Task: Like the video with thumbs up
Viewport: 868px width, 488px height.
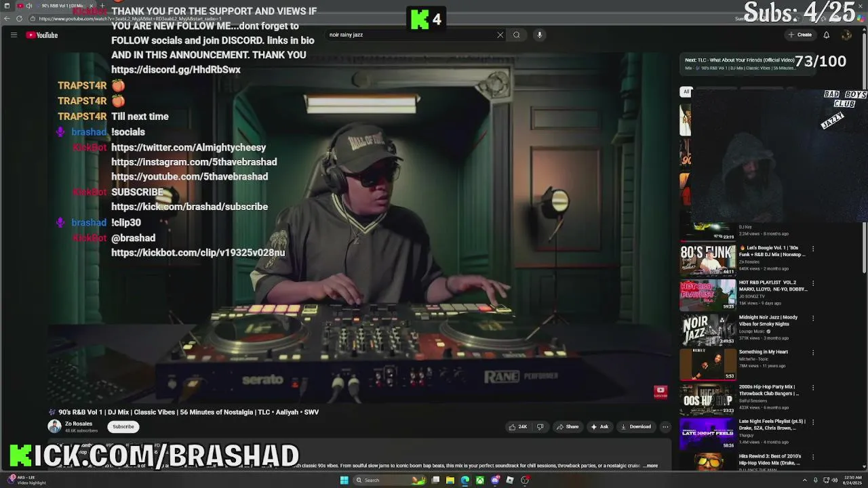Action: [x=518, y=427]
